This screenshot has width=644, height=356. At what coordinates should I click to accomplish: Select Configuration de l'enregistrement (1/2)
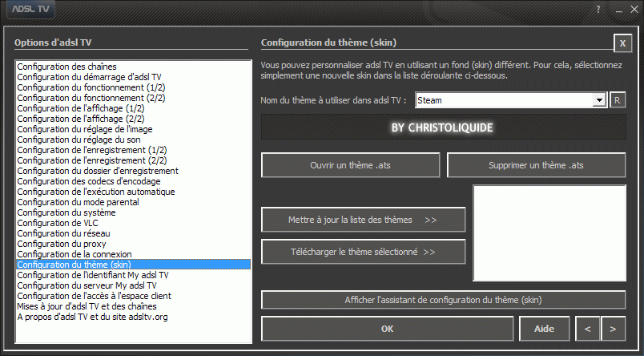pos(133,150)
